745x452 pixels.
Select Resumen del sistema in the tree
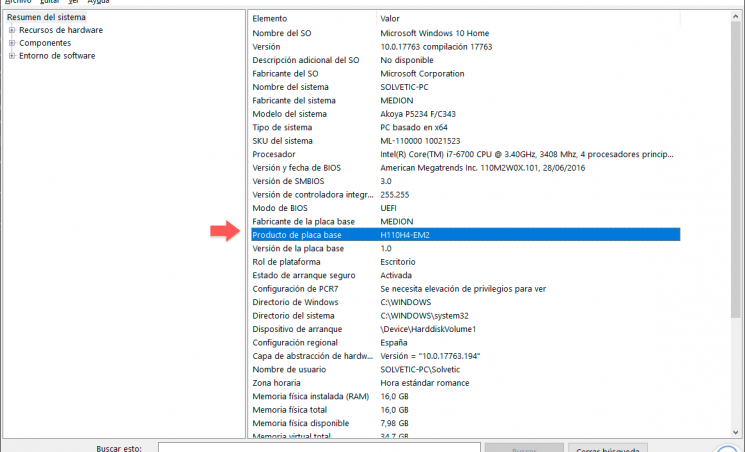pos(46,17)
